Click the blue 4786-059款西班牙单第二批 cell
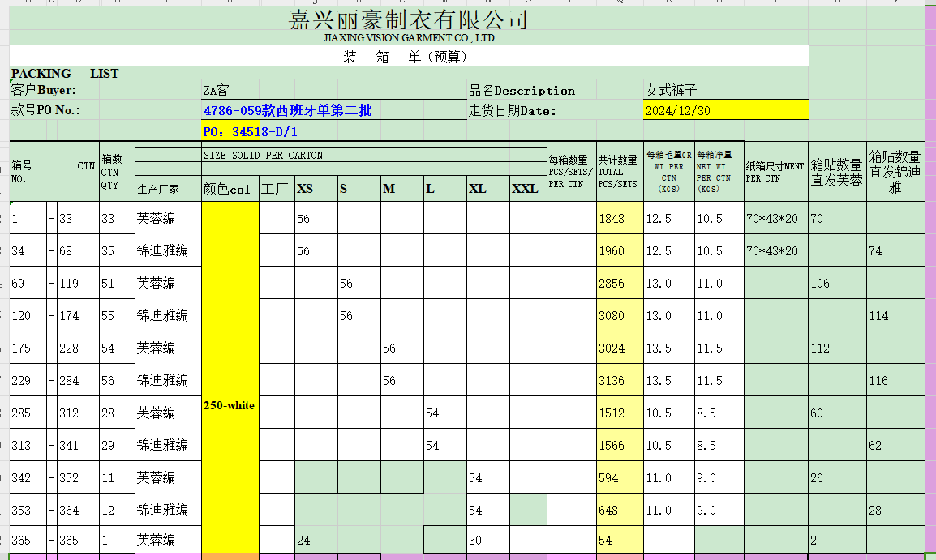This screenshot has width=936, height=560. pos(288,110)
